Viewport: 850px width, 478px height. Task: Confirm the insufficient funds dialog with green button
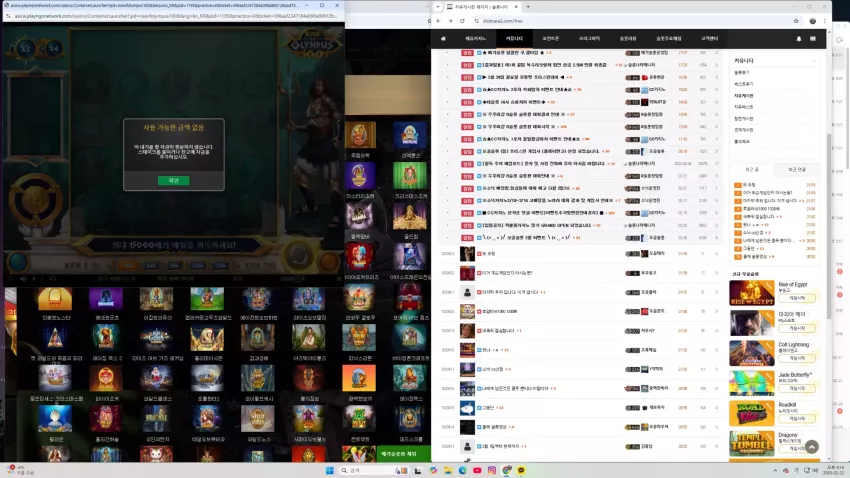tap(173, 180)
